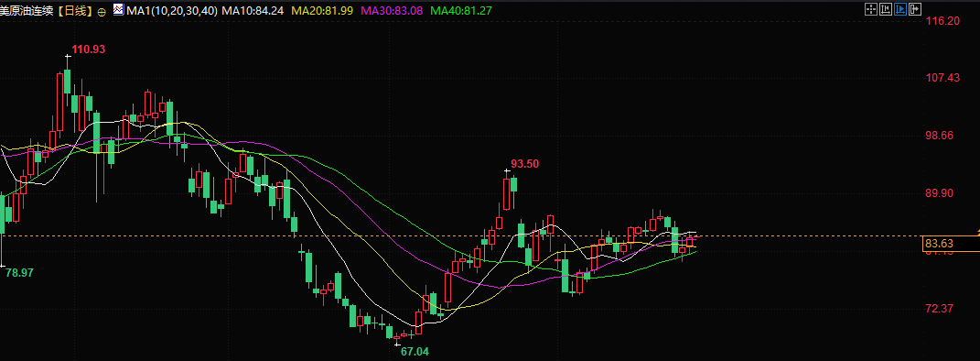Click the 67.04 low price label

pyautogui.click(x=415, y=352)
